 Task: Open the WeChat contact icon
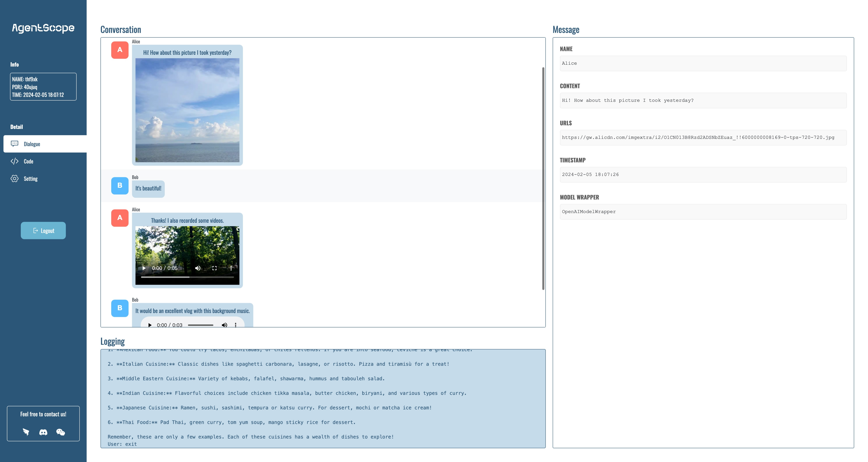[61, 432]
